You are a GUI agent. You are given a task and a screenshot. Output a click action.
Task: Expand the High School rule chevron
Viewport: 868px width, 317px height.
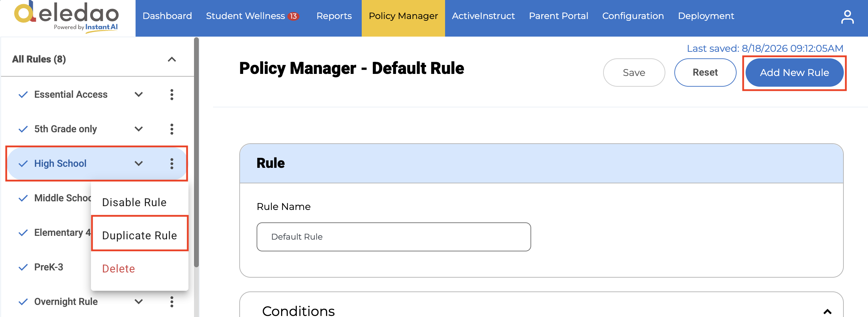(x=139, y=163)
